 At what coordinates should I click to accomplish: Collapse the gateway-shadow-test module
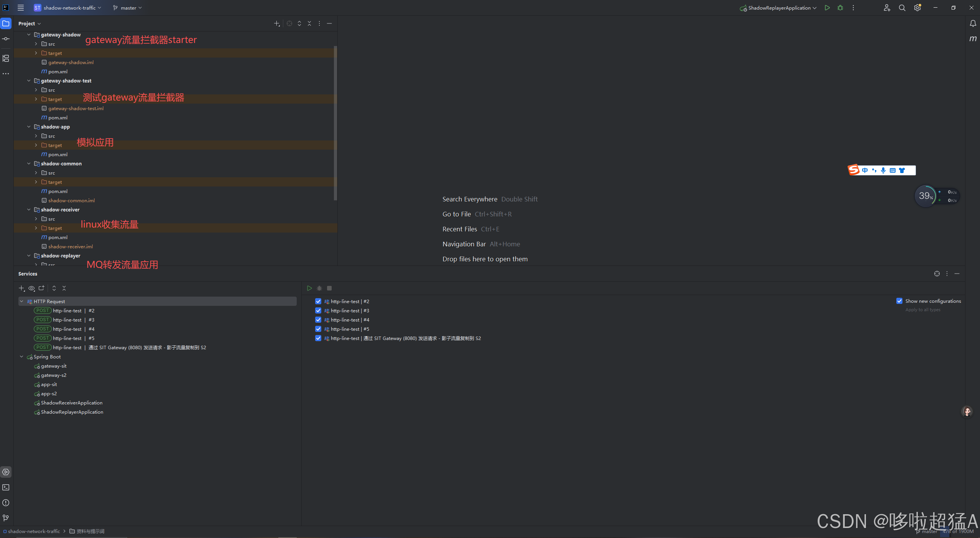pyautogui.click(x=29, y=81)
